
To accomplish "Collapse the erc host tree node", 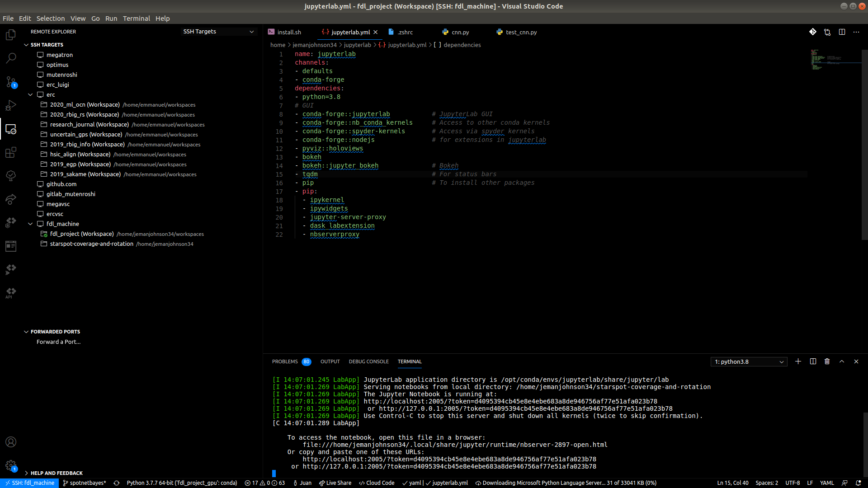I will (x=30, y=95).
